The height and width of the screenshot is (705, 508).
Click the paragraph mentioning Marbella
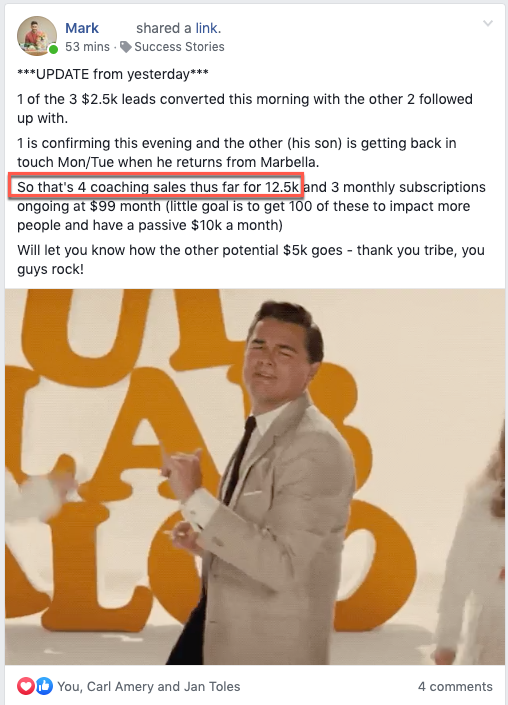(237, 152)
